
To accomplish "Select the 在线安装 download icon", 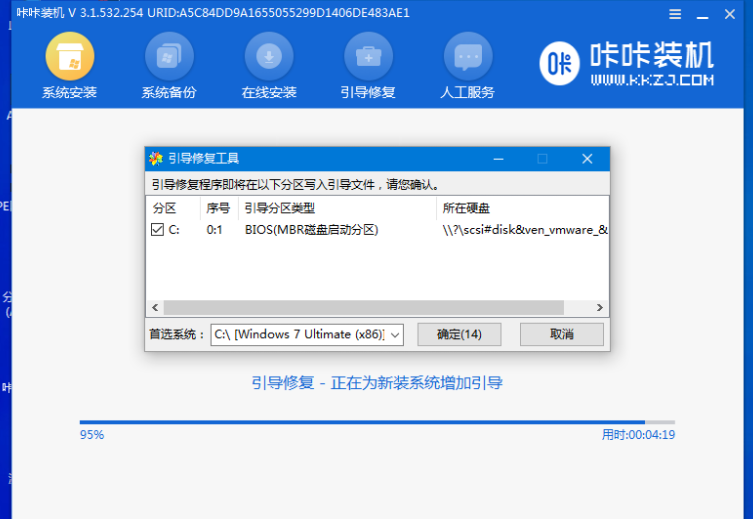I will coord(269,57).
